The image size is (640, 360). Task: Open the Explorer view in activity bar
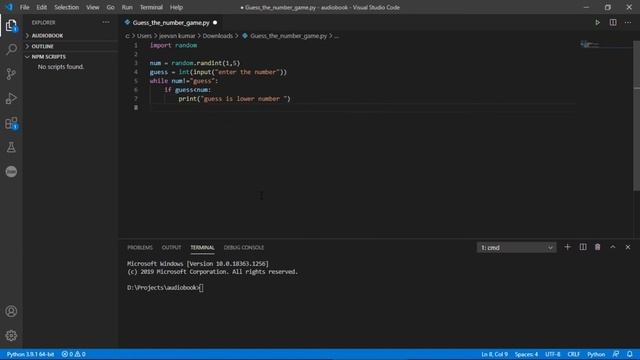[x=11, y=25]
